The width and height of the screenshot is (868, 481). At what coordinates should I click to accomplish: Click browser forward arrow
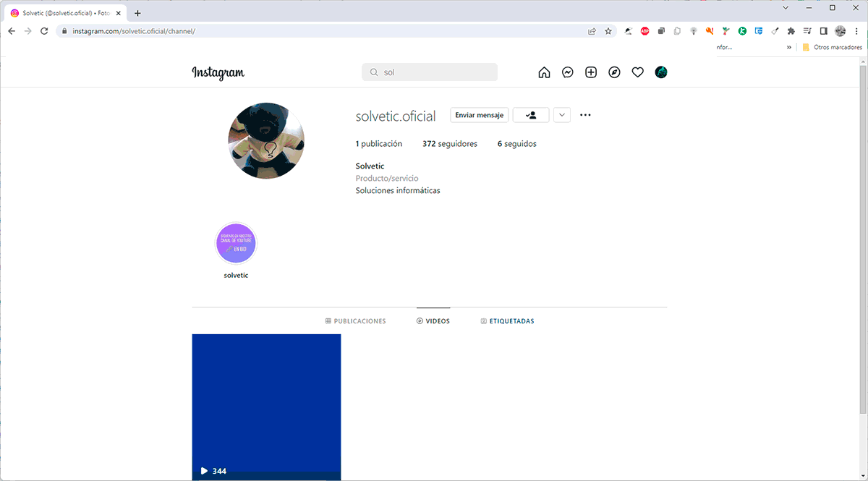(28, 31)
